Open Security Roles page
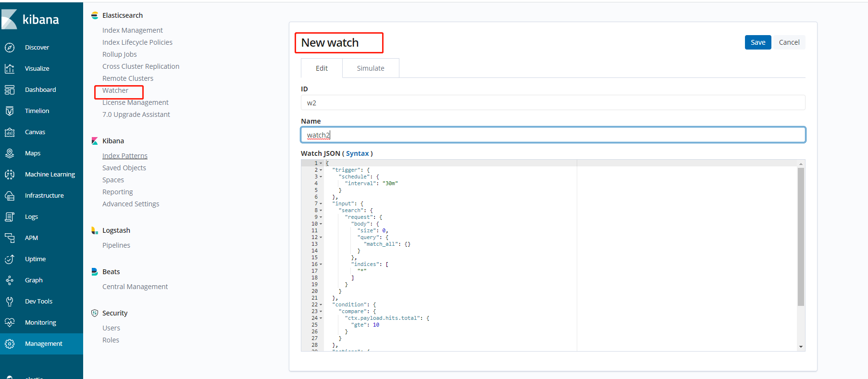This screenshot has height=379, width=868. click(111, 340)
